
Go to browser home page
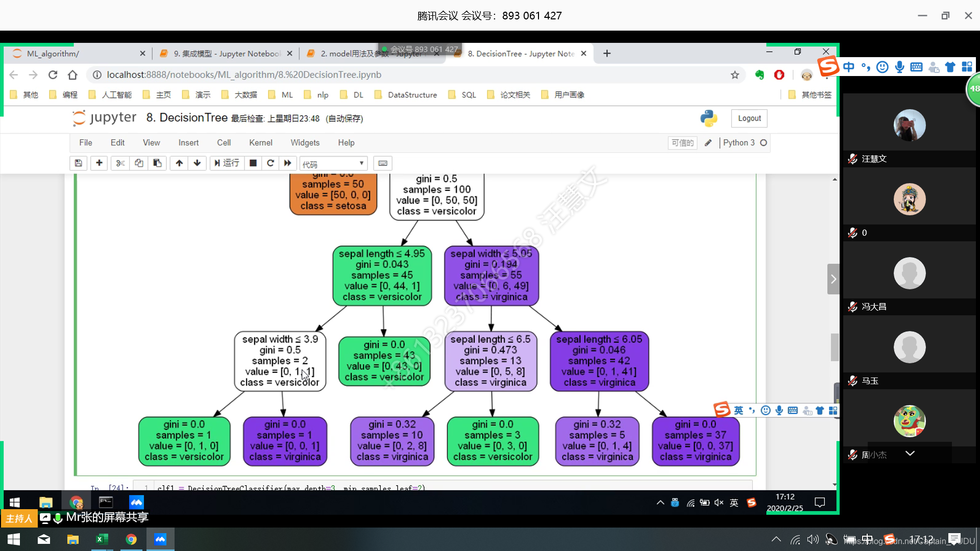(x=72, y=75)
